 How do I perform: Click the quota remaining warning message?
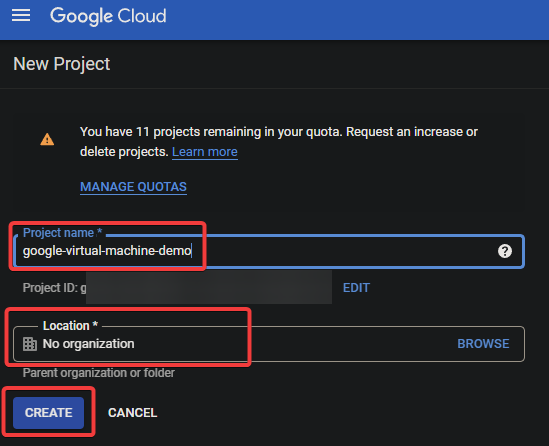tap(279, 142)
